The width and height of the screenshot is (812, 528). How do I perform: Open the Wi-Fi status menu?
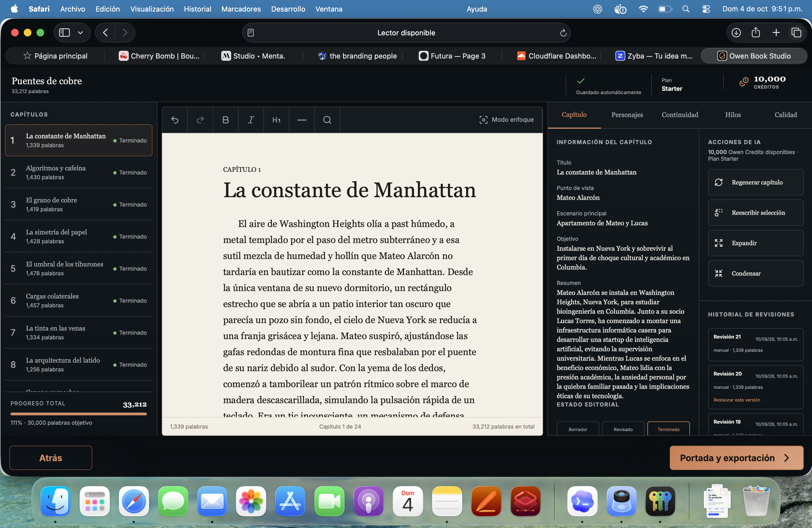point(643,9)
